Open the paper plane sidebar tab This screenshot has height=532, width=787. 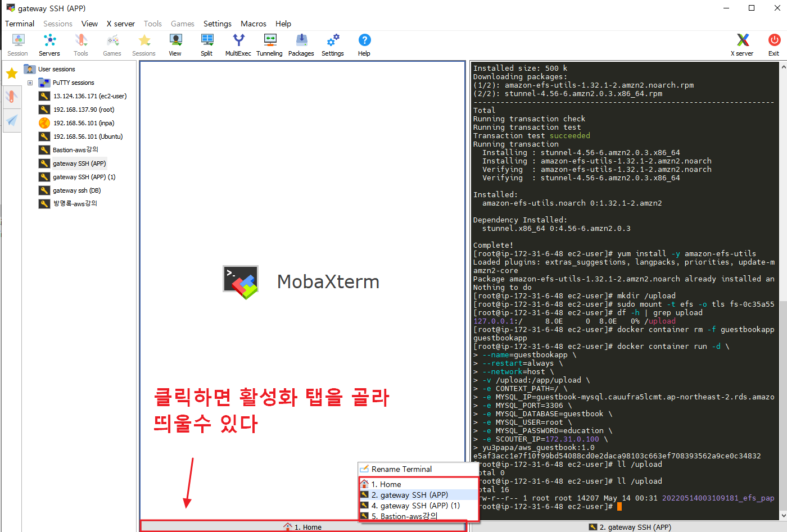tap(12, 120)
